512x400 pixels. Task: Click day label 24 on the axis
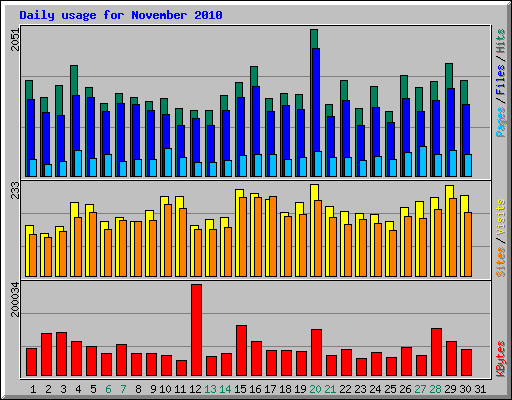click(375, 389)
